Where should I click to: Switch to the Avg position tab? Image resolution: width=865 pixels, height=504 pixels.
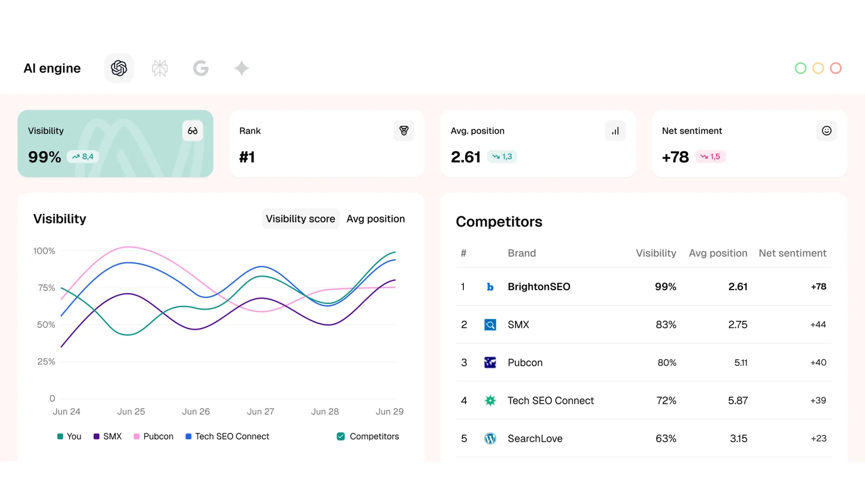[x=376, y=219]
